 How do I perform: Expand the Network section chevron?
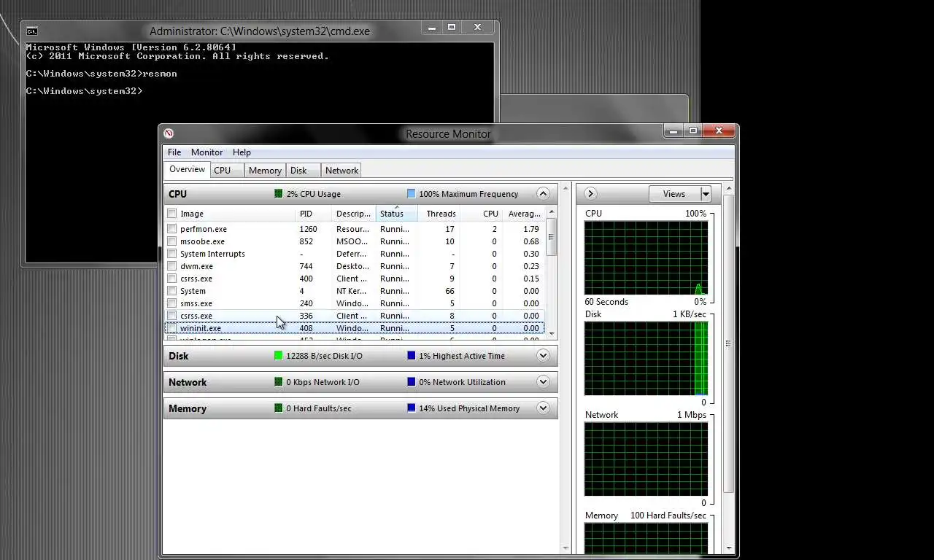[x=543, y=382]
